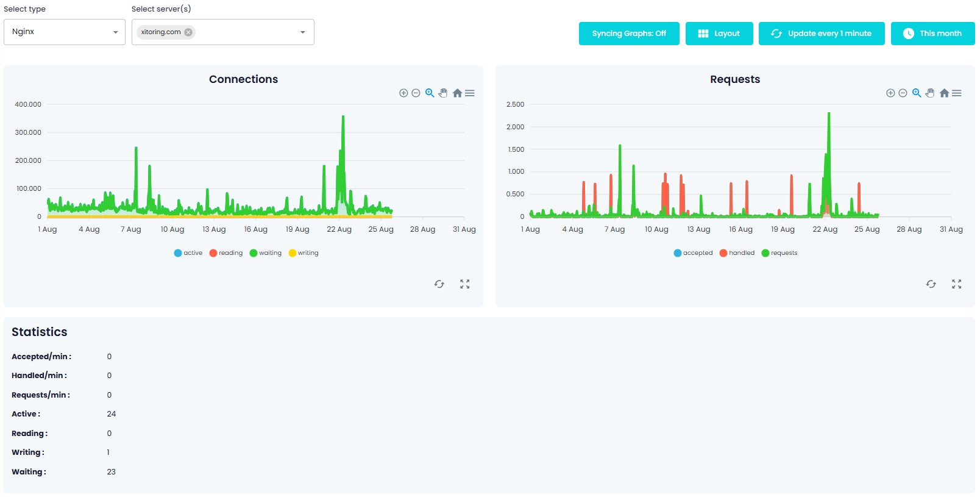Click the writing legend color marker
This screenshot has height=497, width=980.
click(293, 253)
